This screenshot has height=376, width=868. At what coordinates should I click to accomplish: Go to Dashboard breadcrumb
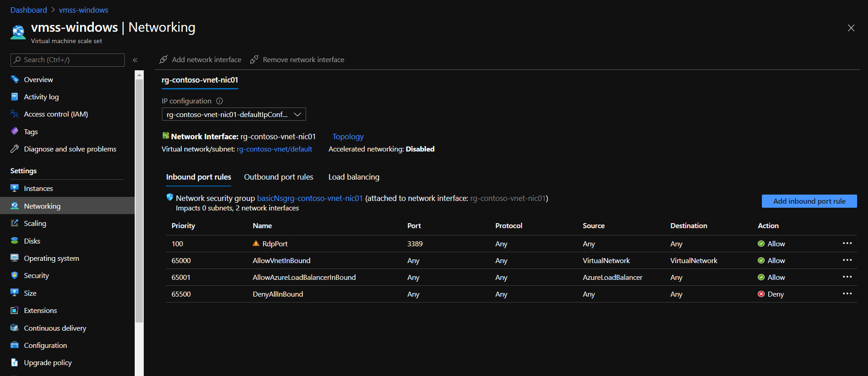pos(29,10)
